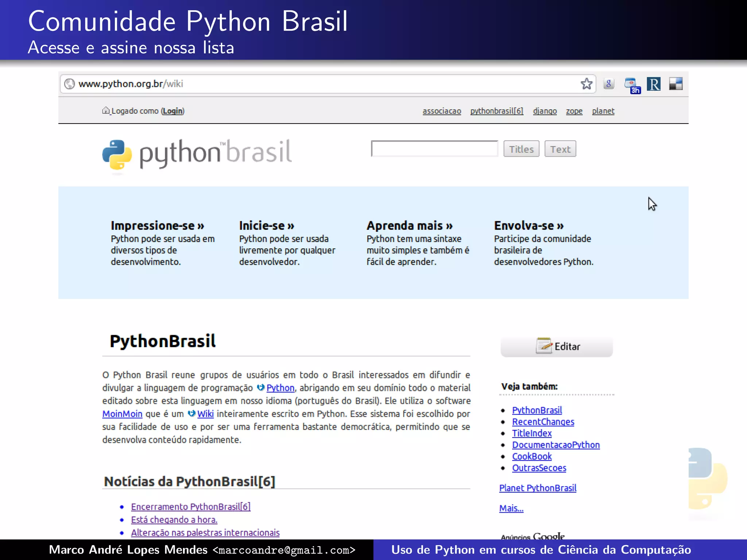Click the Delicious bookmarks extension icon

point(676,84)
